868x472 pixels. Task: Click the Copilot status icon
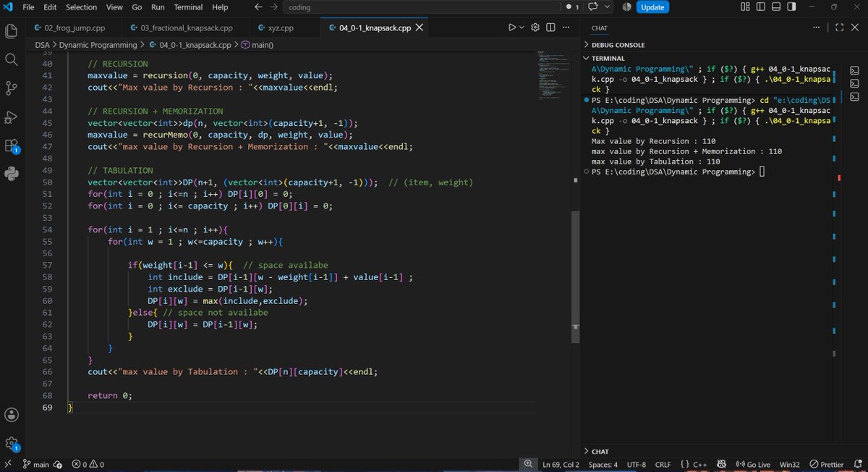721,464
